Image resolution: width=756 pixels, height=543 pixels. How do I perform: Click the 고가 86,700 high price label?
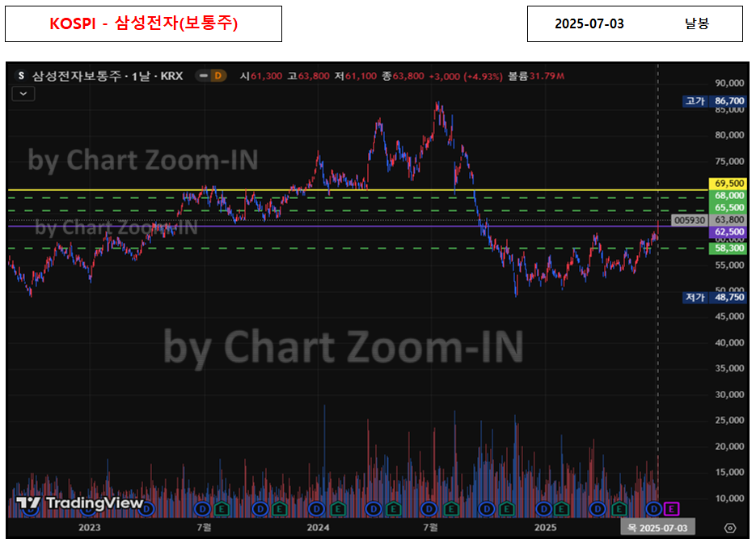715,101
